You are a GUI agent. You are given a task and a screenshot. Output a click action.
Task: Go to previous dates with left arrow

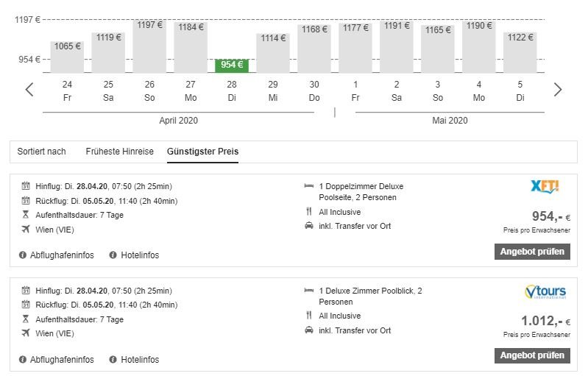(x=29, y=89)
